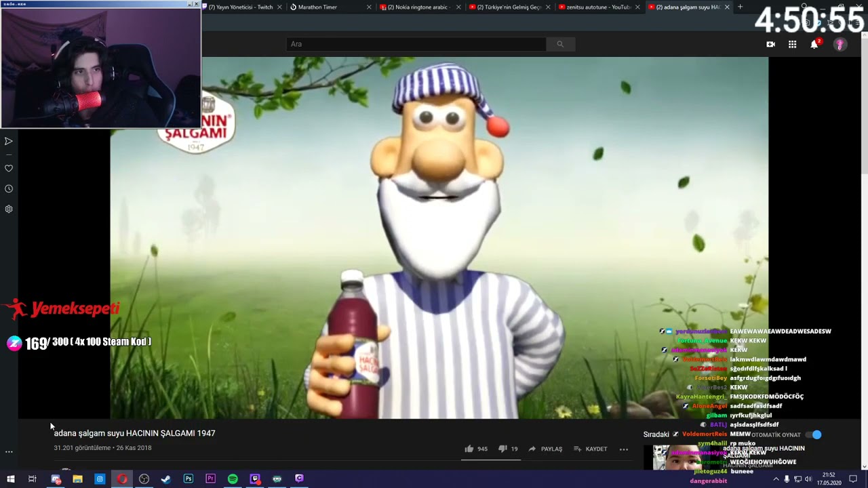This screenshot has height=488, width=868.
Task: Open Opera sidebar settings gear icon
Action: click(x=9, y=209)
